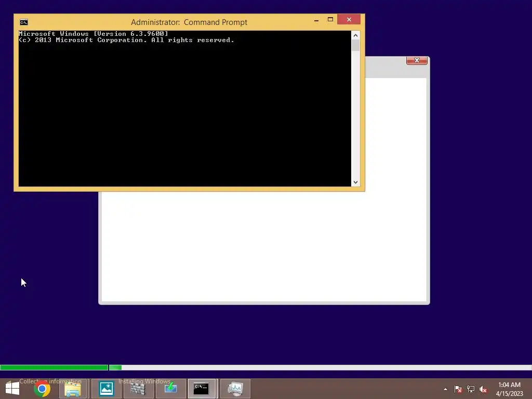Open network status tray icon

coord(471,389)
